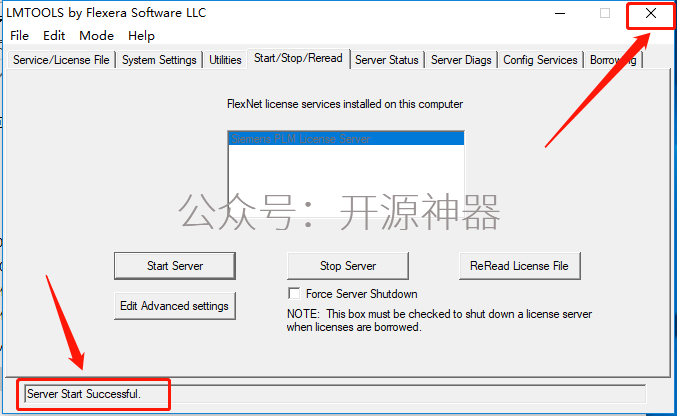Switch to the Config Services tab
The width and height of the screenshot is (677, 416).
click(540, 60)
